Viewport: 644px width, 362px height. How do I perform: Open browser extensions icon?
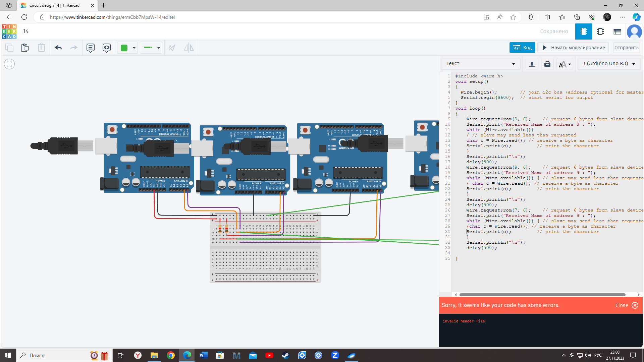pos(531,17)
